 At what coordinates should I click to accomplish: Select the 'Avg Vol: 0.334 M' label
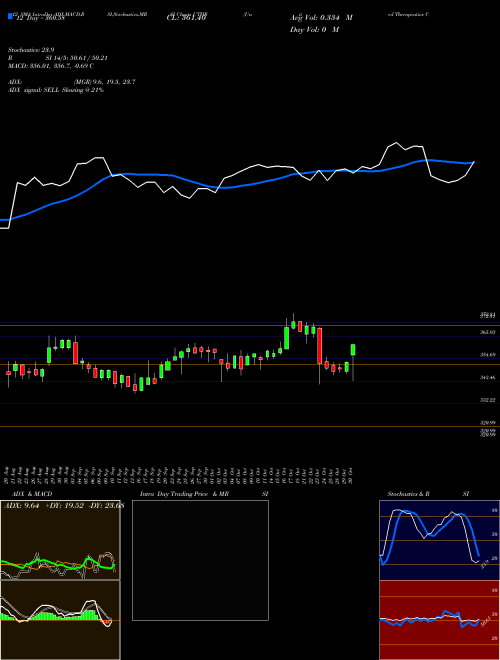(x=321, y=18)
